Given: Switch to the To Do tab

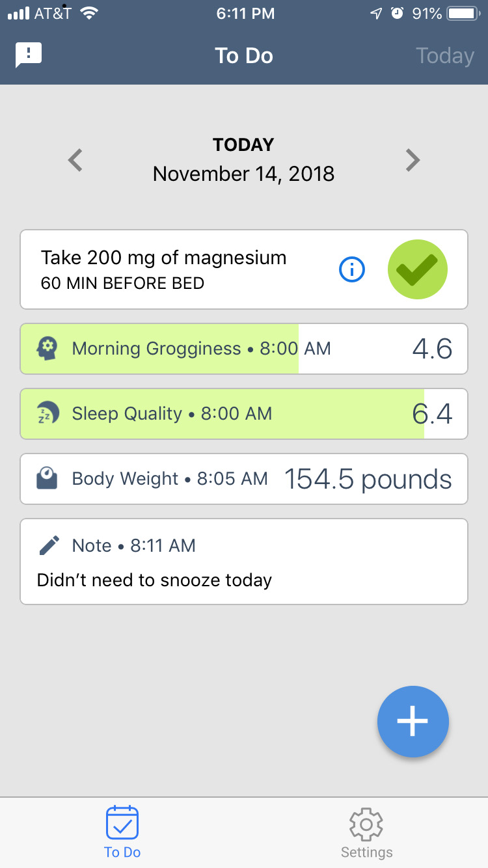Looking at the screenshot, I should tap(122, 832).
